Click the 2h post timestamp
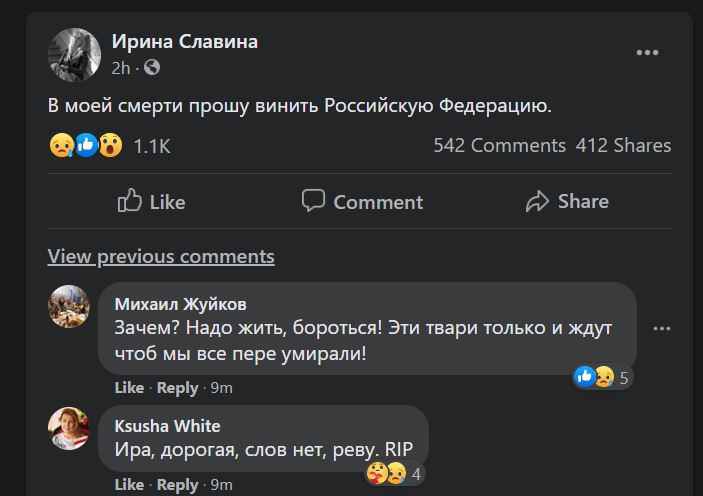This screenshot has height=496, width=703. (121, 68)
